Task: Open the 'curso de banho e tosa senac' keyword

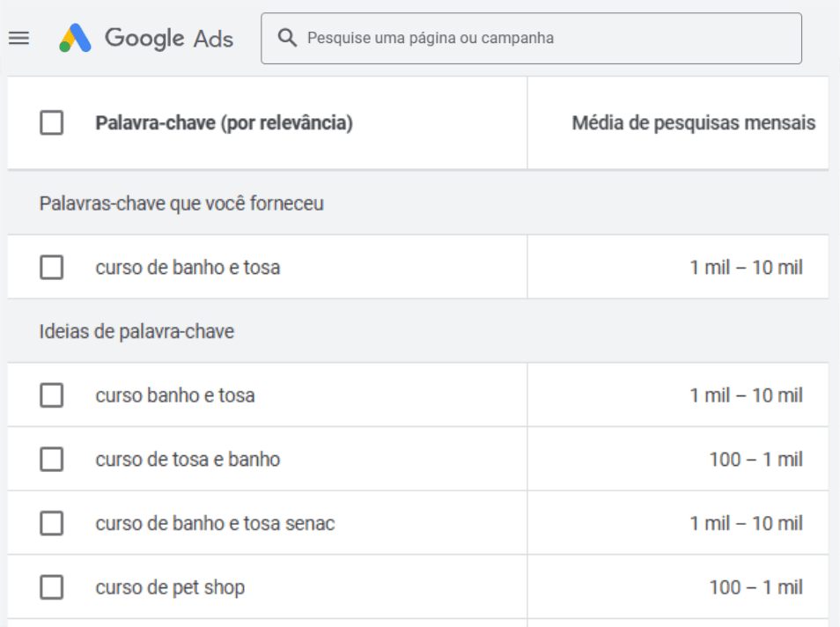Action: click(215, 523)
